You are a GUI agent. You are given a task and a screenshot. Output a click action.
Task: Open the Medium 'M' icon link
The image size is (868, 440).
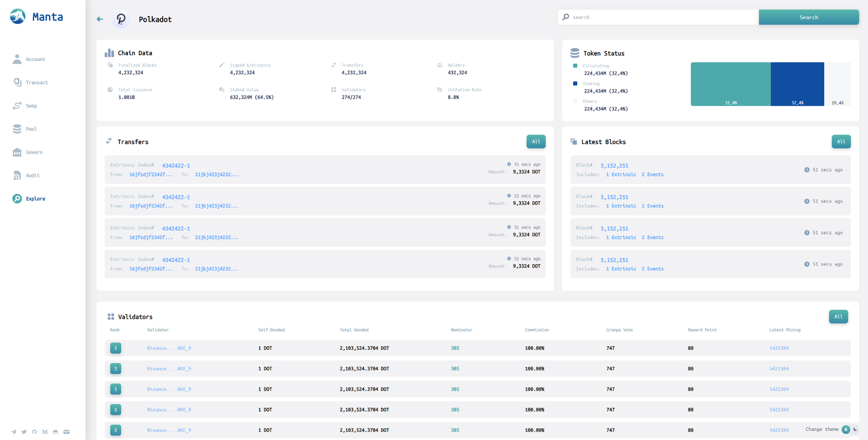(x=45, y=432)
